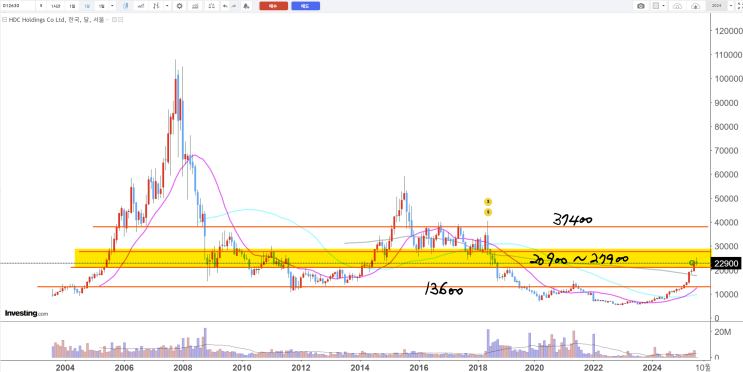Click the 2008 label on the time axis
The image size is (743, 372).
(183, 367)
